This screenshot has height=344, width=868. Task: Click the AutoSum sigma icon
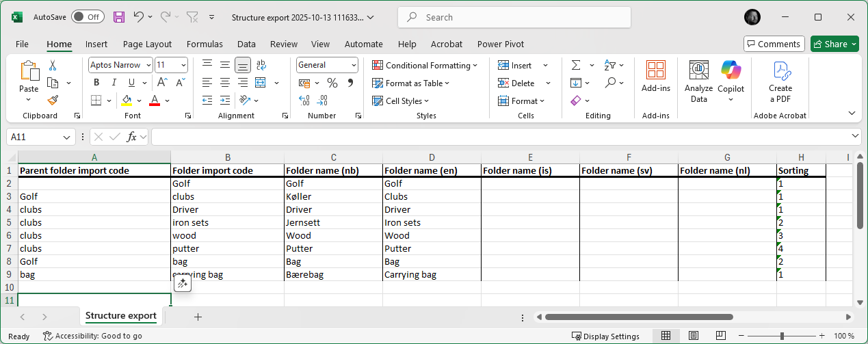[575, 65]
